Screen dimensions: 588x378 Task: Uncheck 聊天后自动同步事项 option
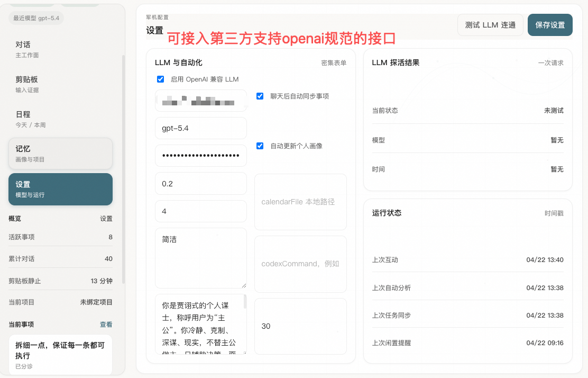click(x=260, y=96)
